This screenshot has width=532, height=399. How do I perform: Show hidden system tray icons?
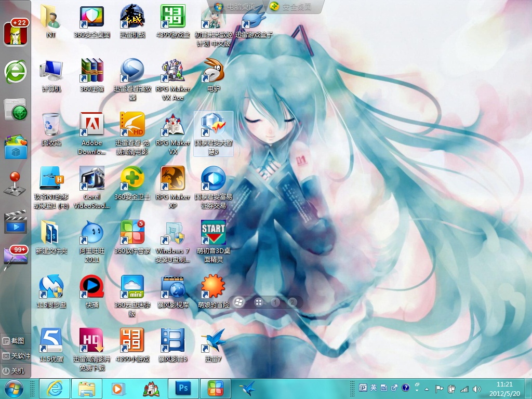pyautogui.click(x=427, y=389)
